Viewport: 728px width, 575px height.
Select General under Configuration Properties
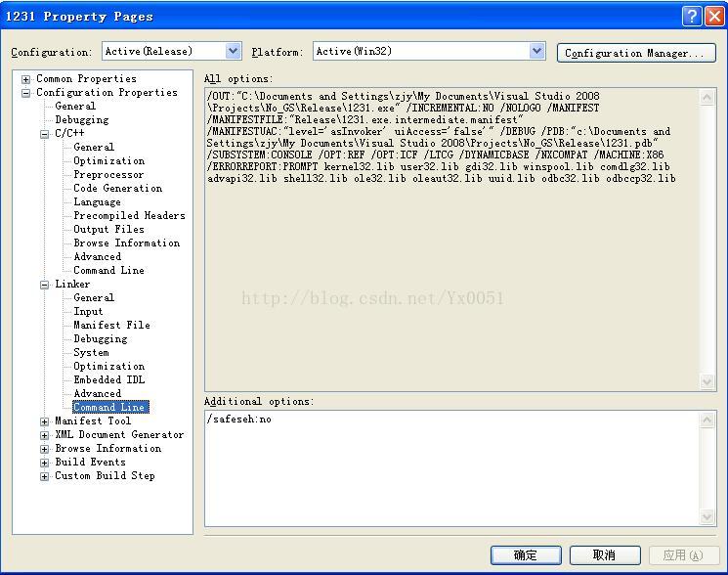[x=75, y=106]
